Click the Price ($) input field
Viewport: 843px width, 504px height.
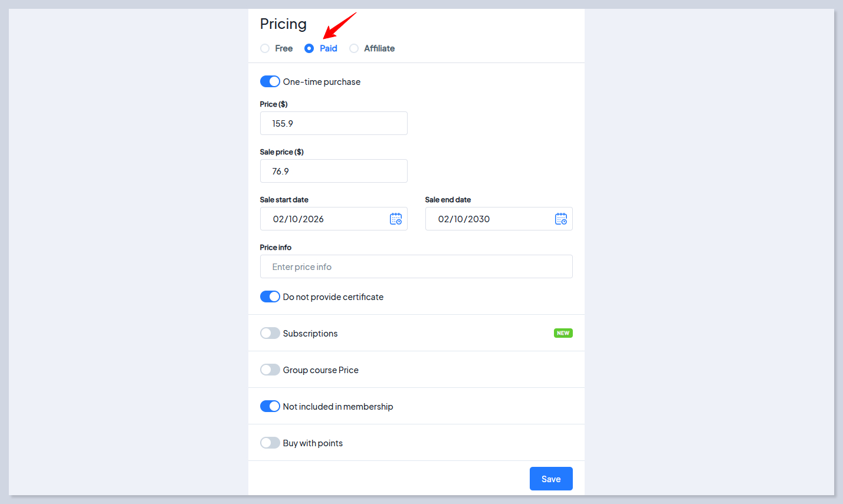coord(333,123)
